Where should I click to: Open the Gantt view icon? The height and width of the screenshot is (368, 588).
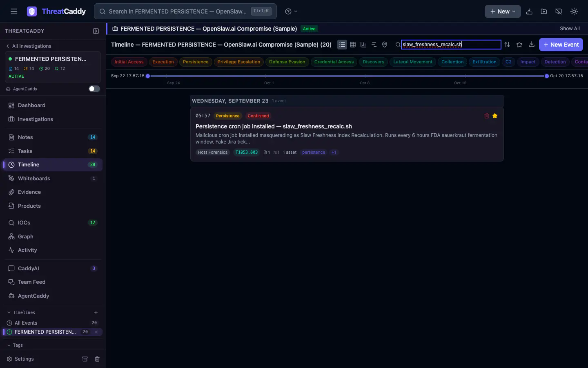coord(374,45)
